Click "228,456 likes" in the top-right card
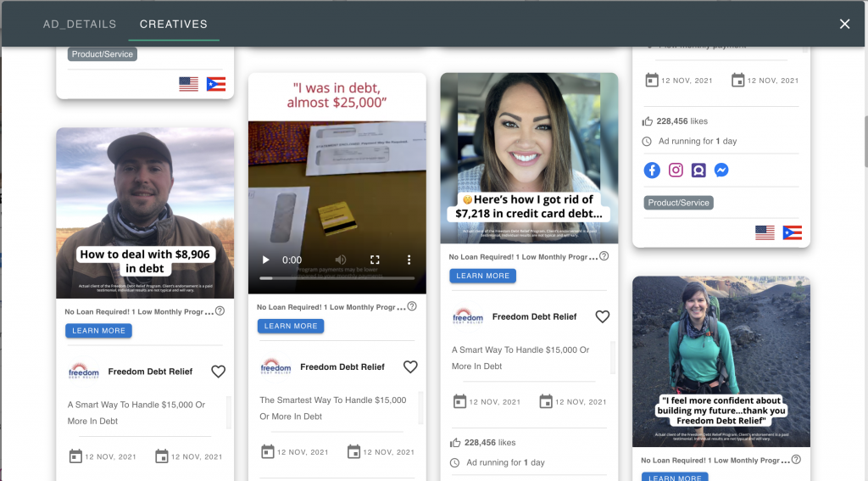This screenshot has height=481, width=868. coord(682,121)
